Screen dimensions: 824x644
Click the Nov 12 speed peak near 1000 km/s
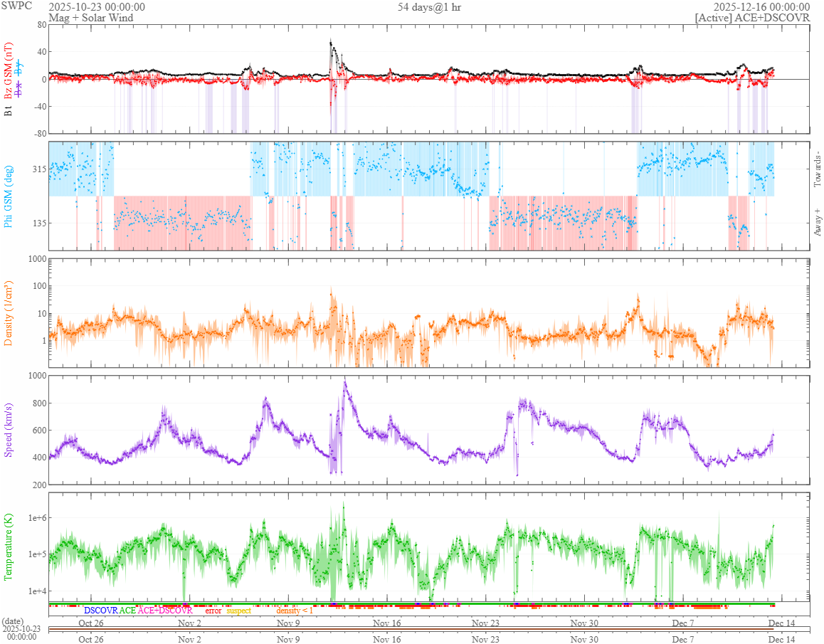click(344, 383)
